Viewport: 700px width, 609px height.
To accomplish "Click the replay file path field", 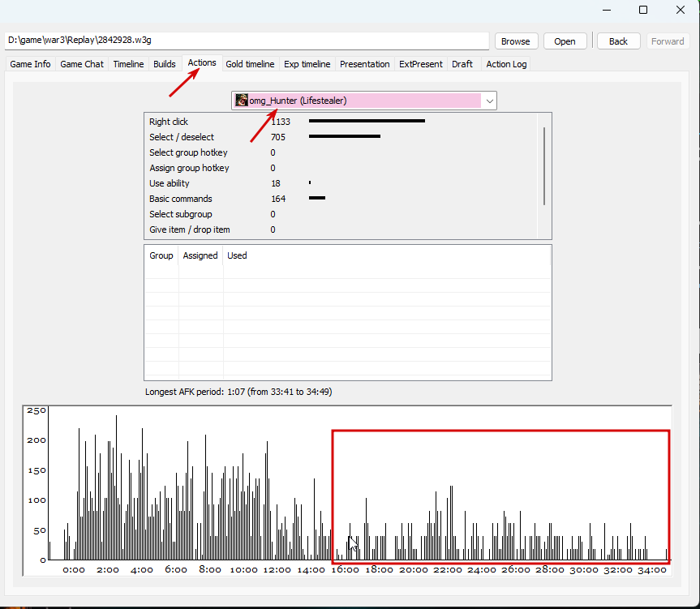I will (247, 41).
